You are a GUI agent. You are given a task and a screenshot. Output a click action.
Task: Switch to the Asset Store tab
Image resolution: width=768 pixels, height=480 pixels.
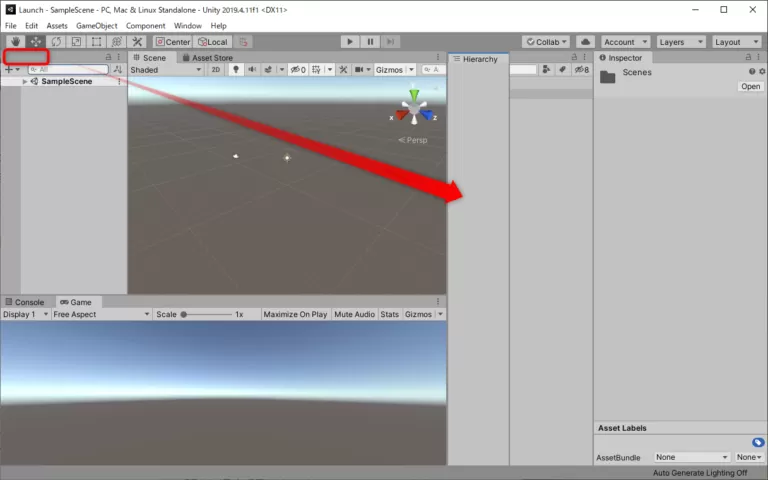click(x=212, y=58)
